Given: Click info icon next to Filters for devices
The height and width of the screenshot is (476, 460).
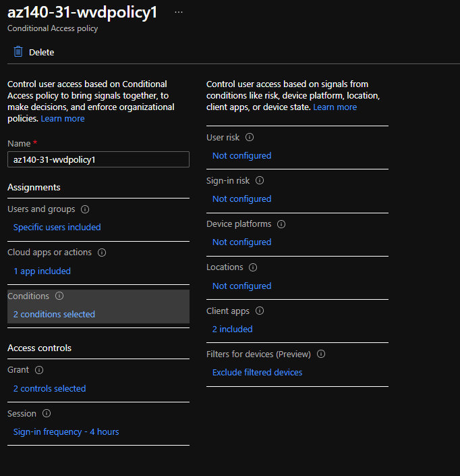Looking at the screenshot, I should click(x=321, y=354).
